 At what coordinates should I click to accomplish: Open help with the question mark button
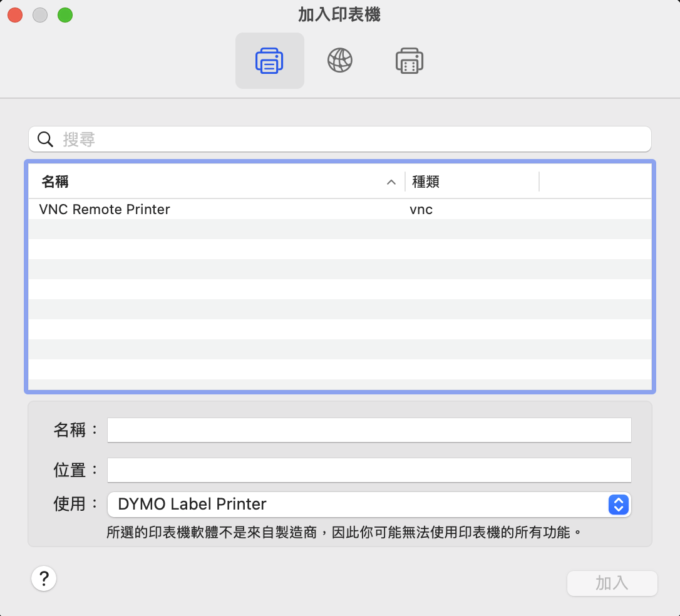tap(44, 578)
